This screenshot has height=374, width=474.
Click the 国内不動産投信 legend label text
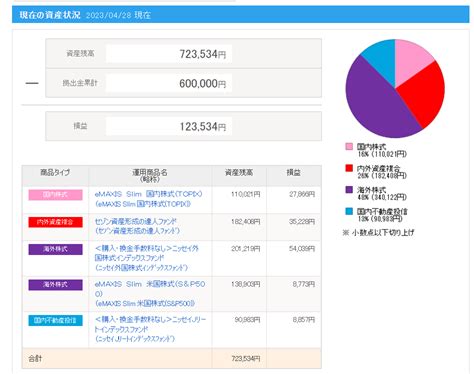click(382, 212)
